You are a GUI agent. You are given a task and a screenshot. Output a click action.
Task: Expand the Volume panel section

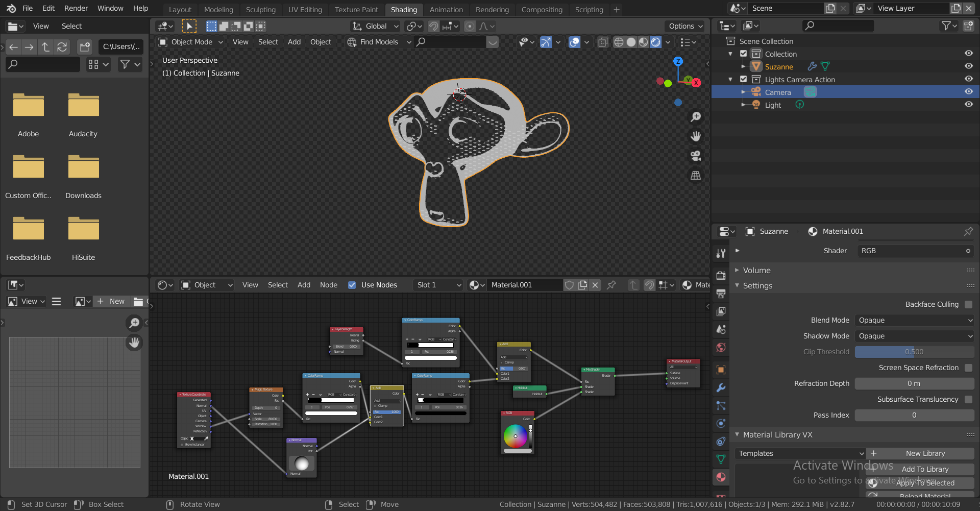tap(756, 271)
